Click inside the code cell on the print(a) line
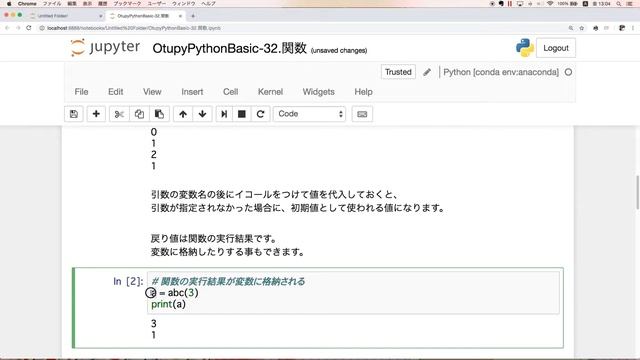640x360 pixels. (168, 304)
